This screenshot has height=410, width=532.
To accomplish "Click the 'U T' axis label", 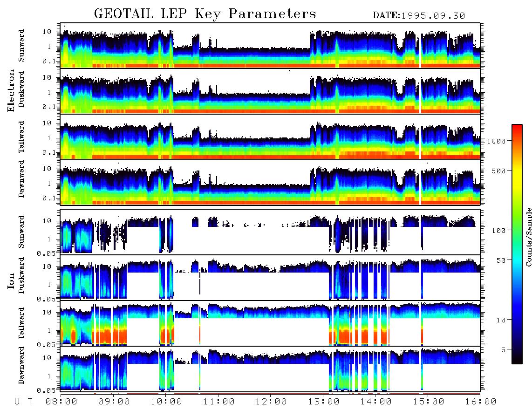I will [23, 402].
